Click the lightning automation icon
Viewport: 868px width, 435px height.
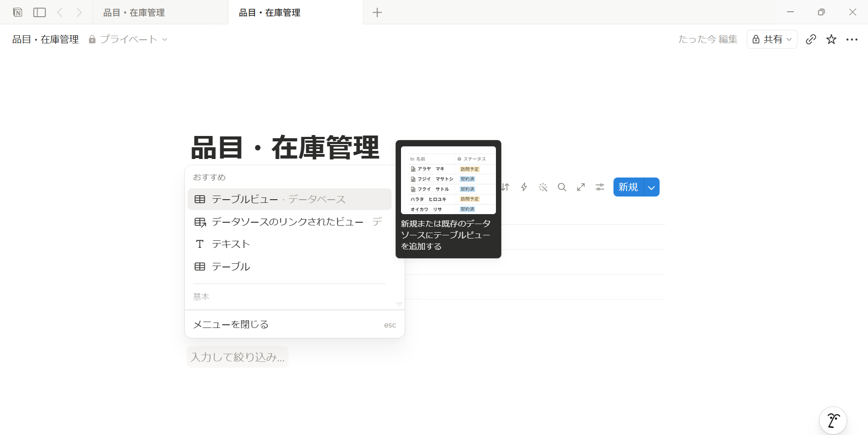524,187
